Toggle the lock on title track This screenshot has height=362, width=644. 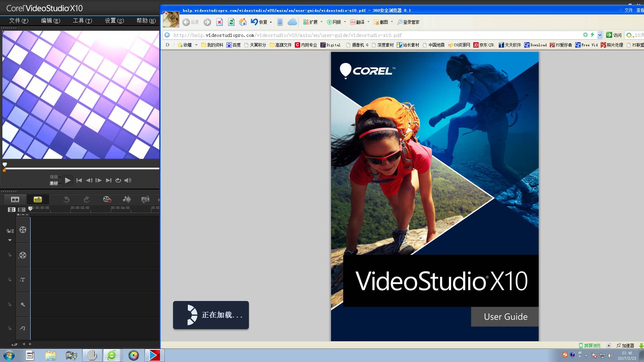(10, 280)
